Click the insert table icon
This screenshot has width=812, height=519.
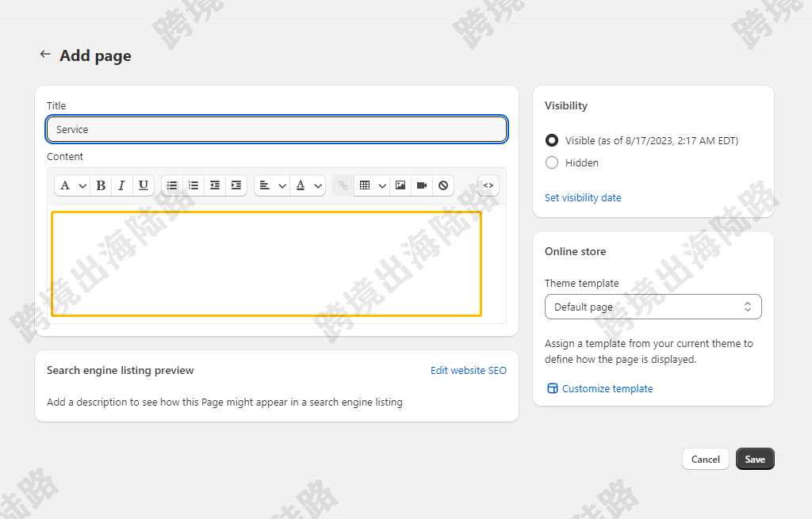365,185
